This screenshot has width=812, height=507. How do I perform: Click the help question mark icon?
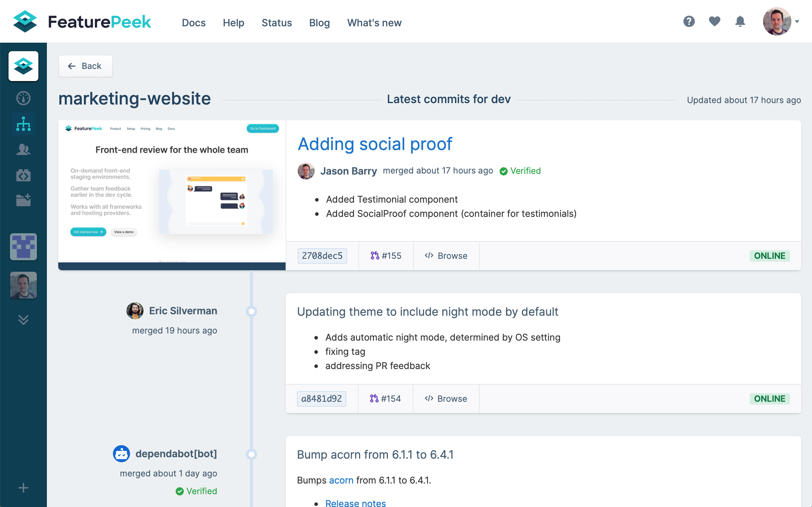(x=689, y=22)
